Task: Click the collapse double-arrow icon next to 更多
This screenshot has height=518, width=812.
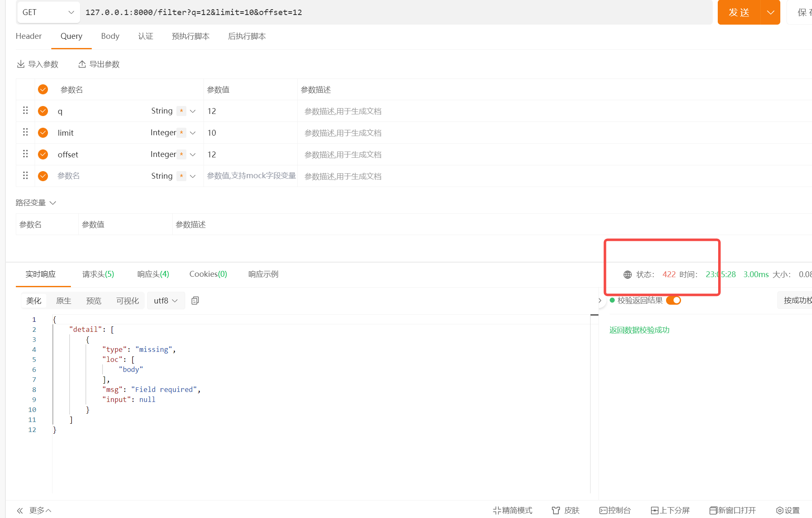Action: pos(20,510)
